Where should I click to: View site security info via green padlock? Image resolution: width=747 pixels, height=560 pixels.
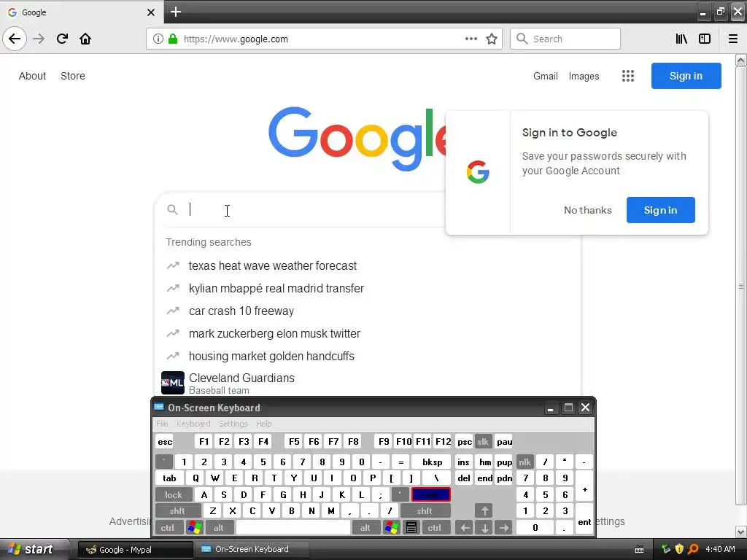(173, 39)
